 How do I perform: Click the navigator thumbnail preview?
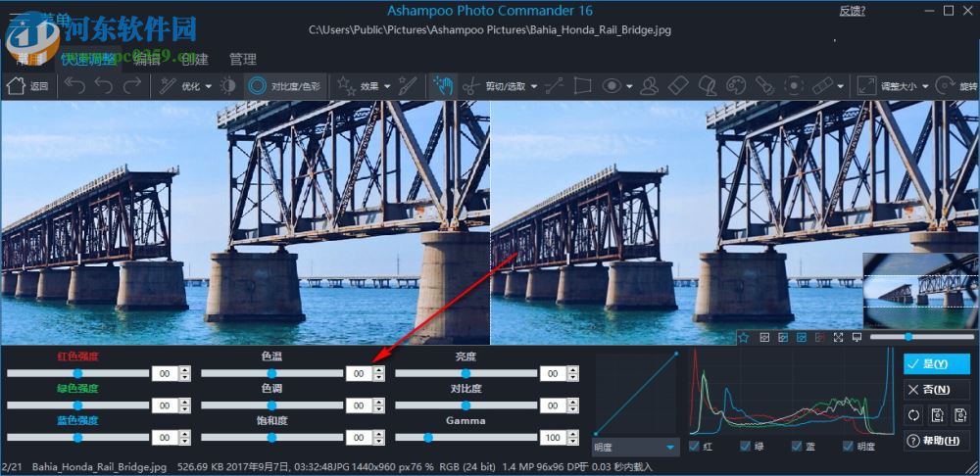(920, 291)
